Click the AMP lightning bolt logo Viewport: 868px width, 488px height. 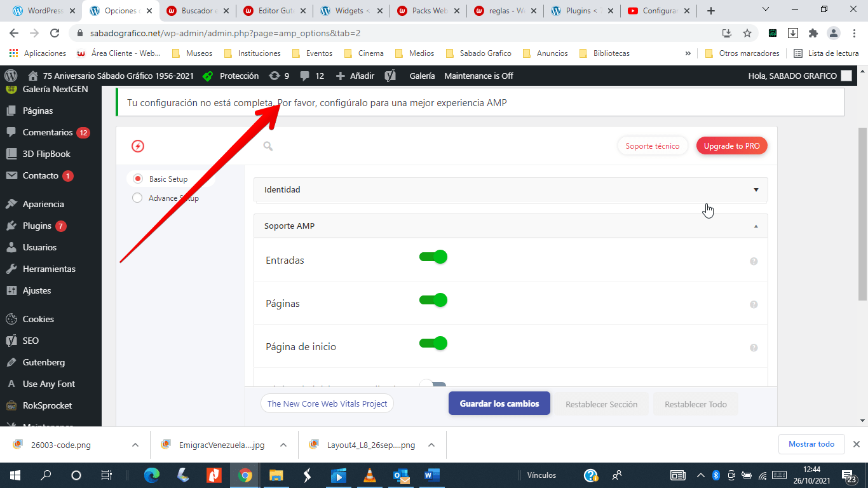coord(138,146)
